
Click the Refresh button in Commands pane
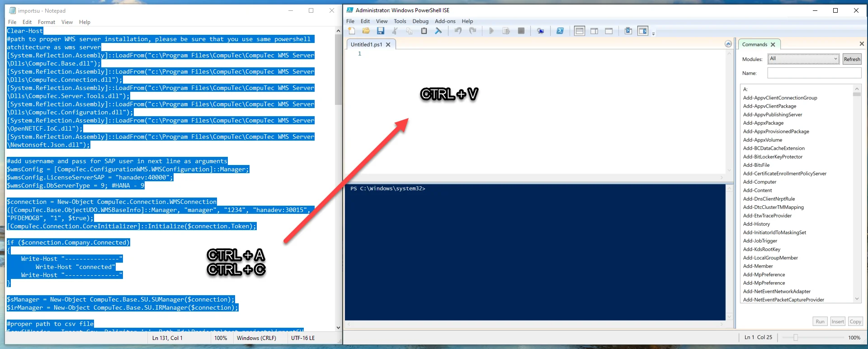point(852,59)
